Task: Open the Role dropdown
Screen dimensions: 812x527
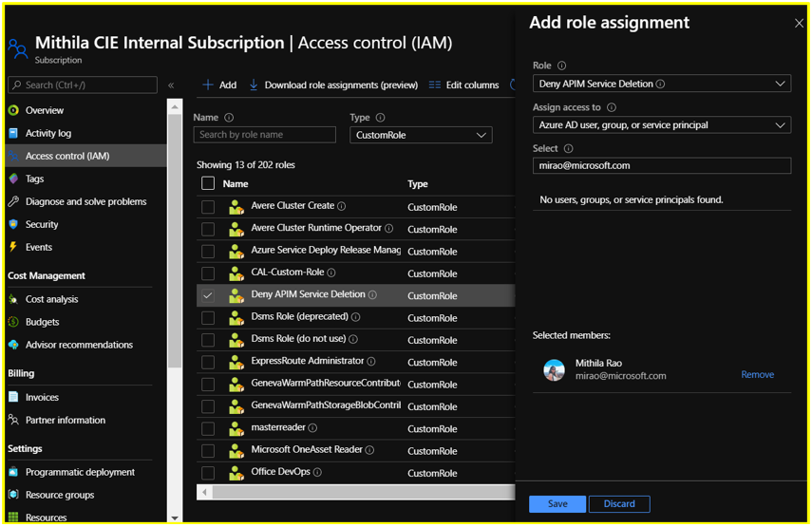Action: 661,84
